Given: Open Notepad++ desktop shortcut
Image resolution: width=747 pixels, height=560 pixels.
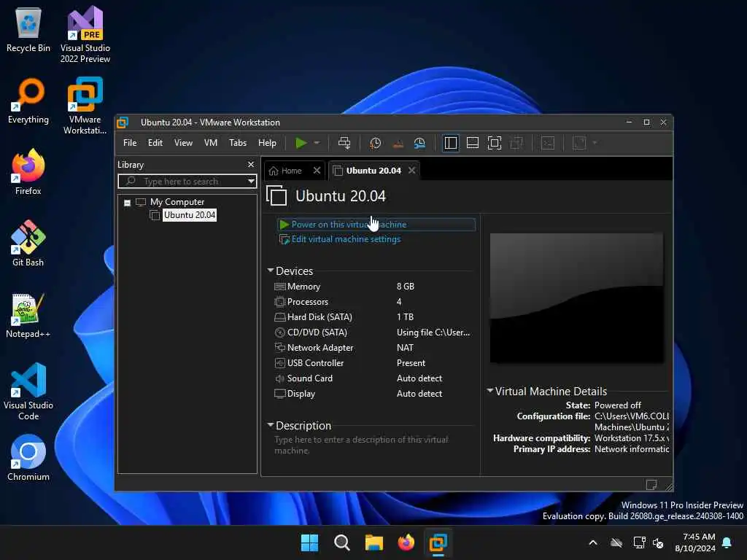Looking at the screenshot, I should pos(28,315).
